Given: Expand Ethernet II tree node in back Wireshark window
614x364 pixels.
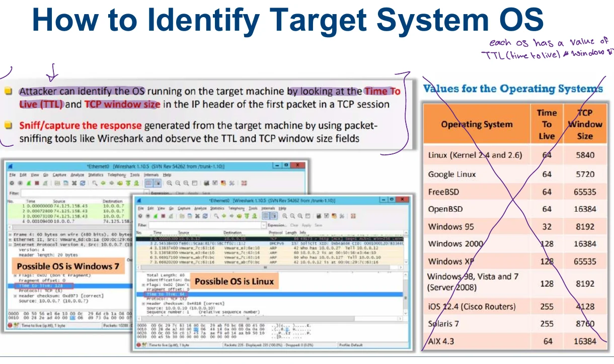Looking at the screenshot, I should [x=10, y=240].
